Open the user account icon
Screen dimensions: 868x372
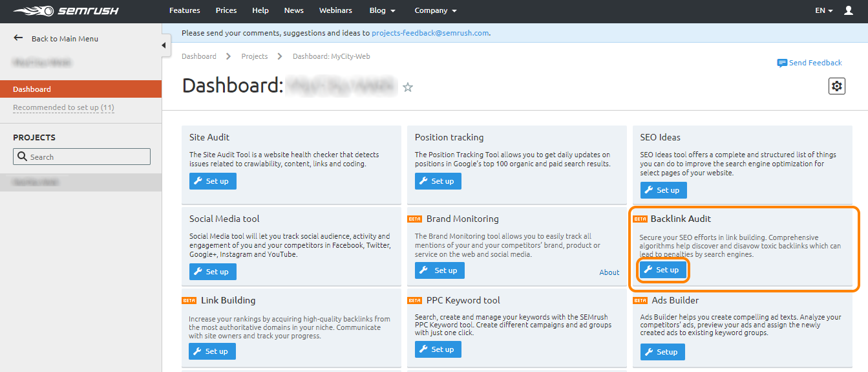[849, 11]
